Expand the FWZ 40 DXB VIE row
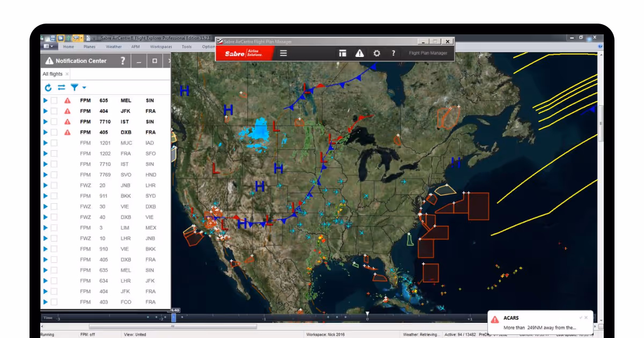The width and height of the screenshot is (644, 338). pyautogui.click(x=46, y=217)
